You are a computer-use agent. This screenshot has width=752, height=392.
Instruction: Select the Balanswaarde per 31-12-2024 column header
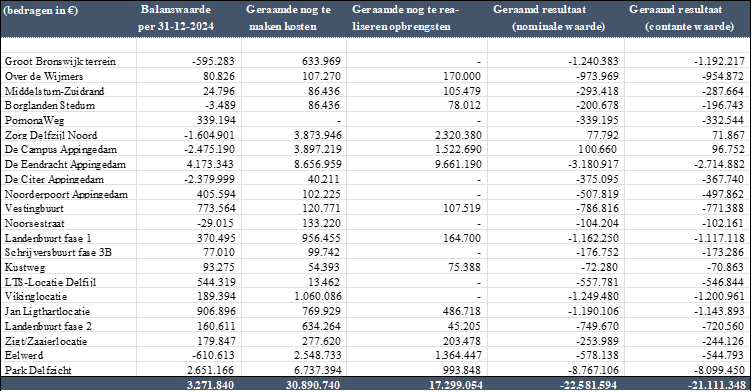pos(176,18)
